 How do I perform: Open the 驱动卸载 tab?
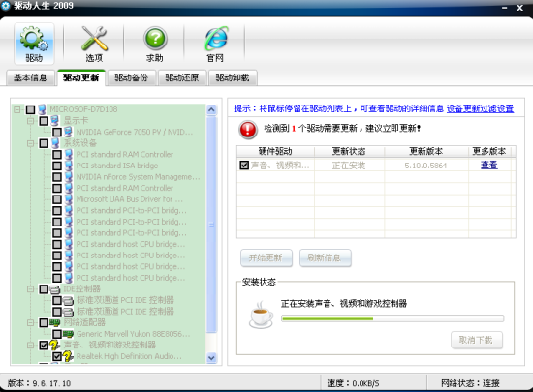tap(233, 77)
